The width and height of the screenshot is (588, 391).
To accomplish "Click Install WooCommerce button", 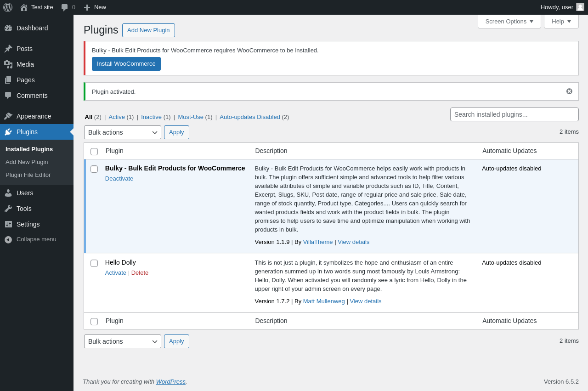I will [126, 64].
